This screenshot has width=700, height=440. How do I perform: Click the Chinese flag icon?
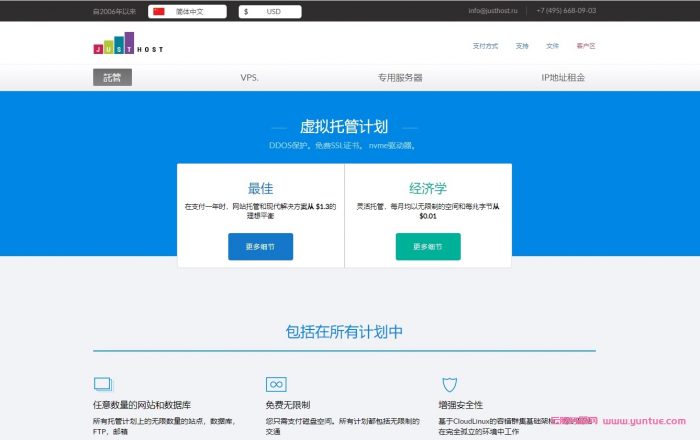(x=158, y=11)
